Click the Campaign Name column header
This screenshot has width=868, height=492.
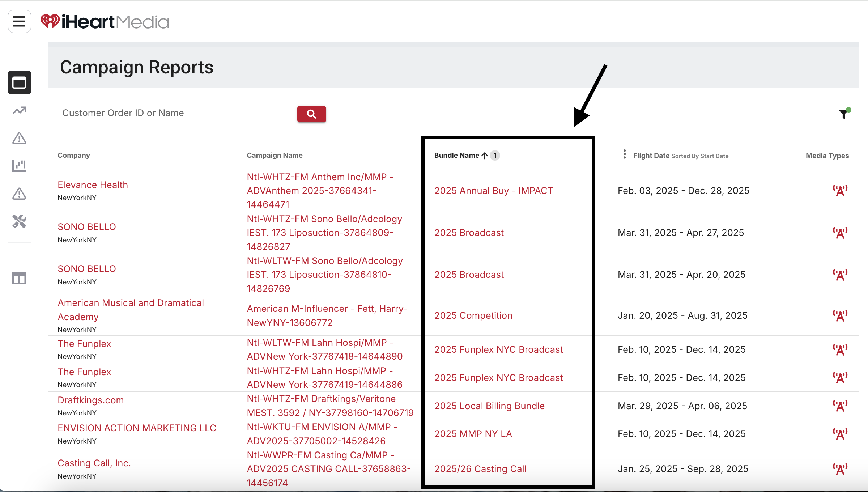tap(275, 156)
